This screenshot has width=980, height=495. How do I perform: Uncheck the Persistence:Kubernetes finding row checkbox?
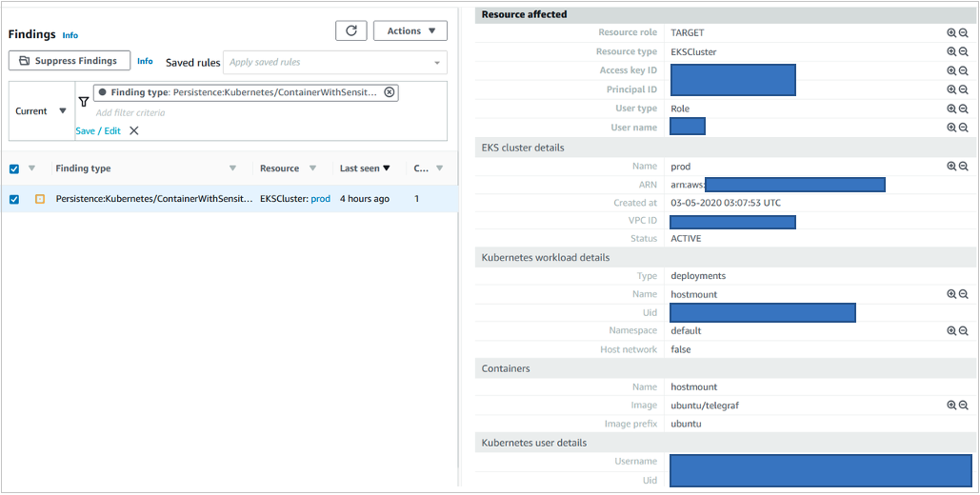tap(14, 199)
